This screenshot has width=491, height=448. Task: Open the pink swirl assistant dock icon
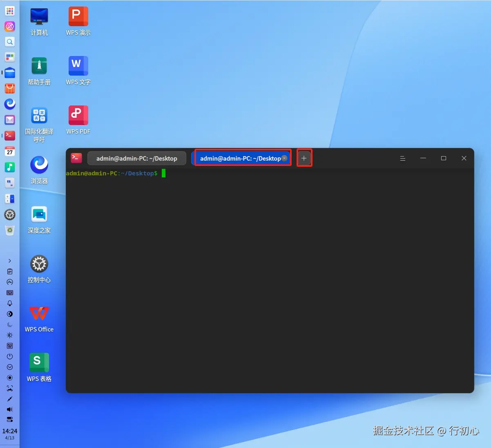click(x=10, y=27)
